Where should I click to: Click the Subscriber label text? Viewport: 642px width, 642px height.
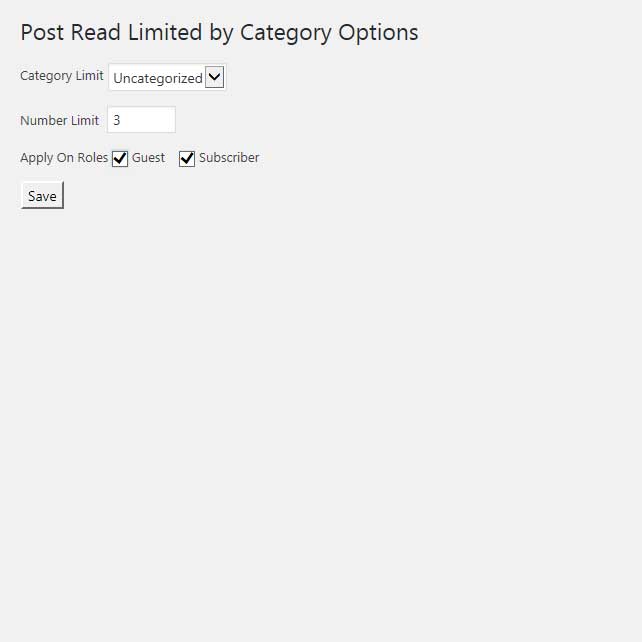click(x=229, y=158)
